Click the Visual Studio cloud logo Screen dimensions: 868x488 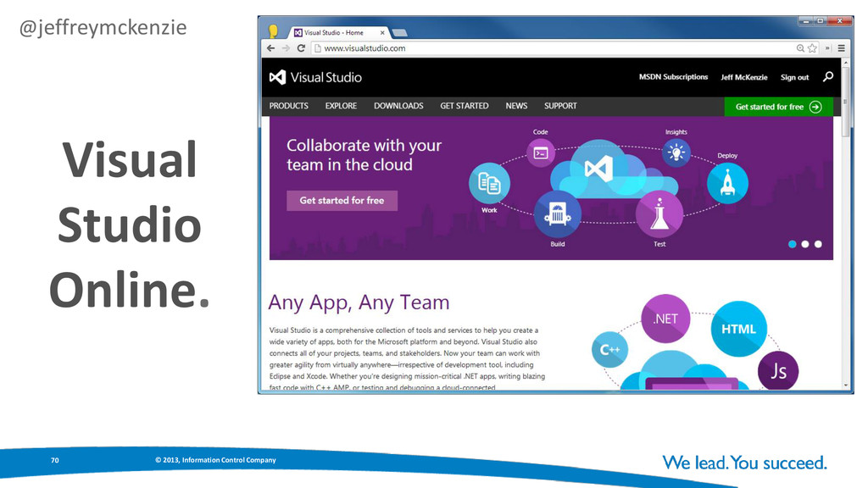coord(598,169)
